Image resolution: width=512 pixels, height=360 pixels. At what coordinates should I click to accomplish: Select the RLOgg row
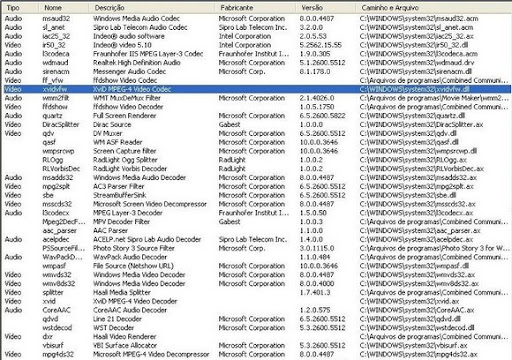(257, 160)
